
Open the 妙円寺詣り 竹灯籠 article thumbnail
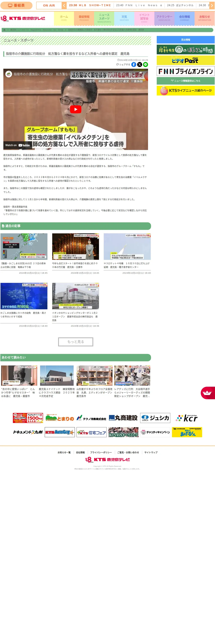coord(76,246)
